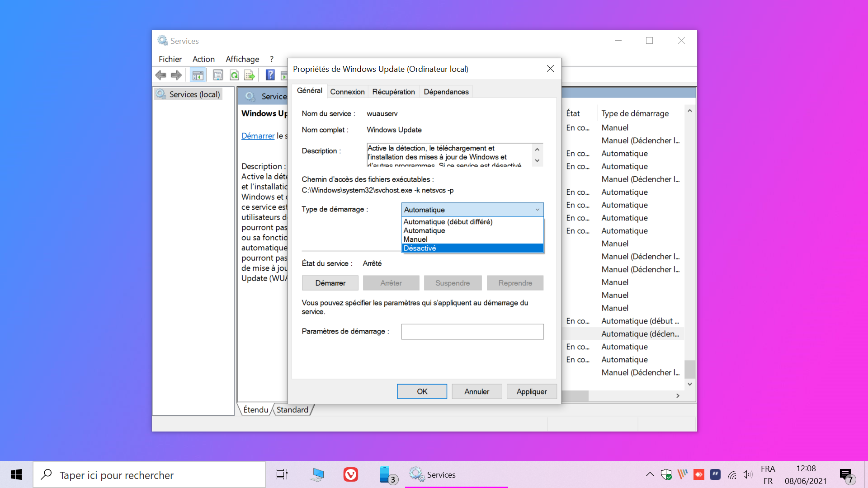Open the clock showing 12:08
Image resolution: width=868 pixels, height=488 pixels.
tap(806, 475)
